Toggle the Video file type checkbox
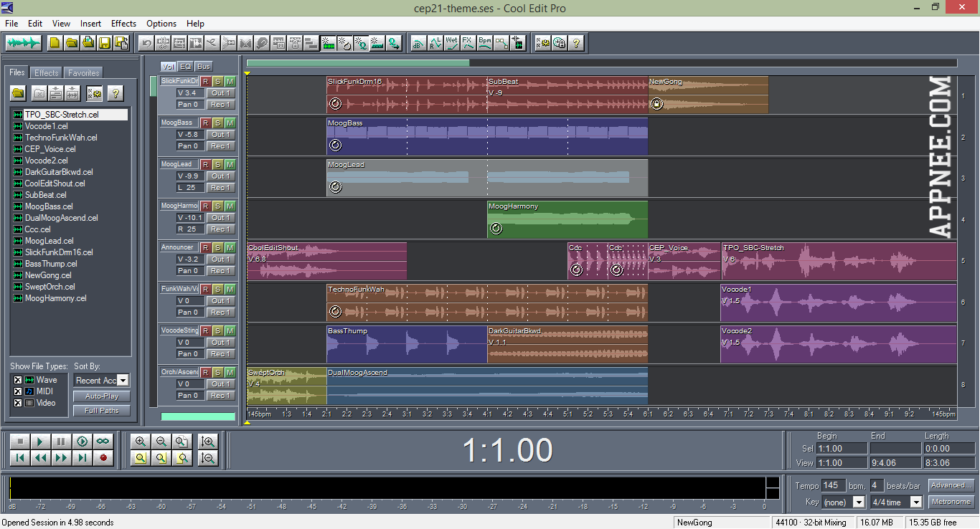980x529 pixels. (18, 403)
